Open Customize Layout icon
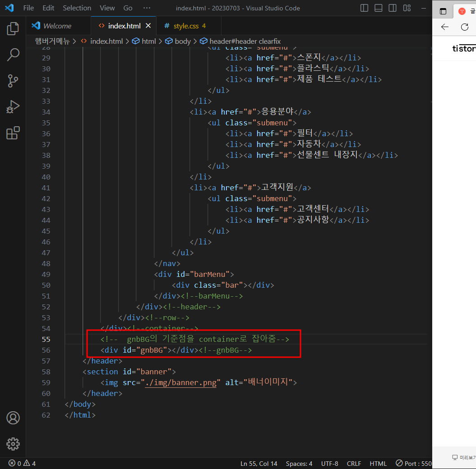This screenshot has height=469, width=476. click(x=407, y=8)
